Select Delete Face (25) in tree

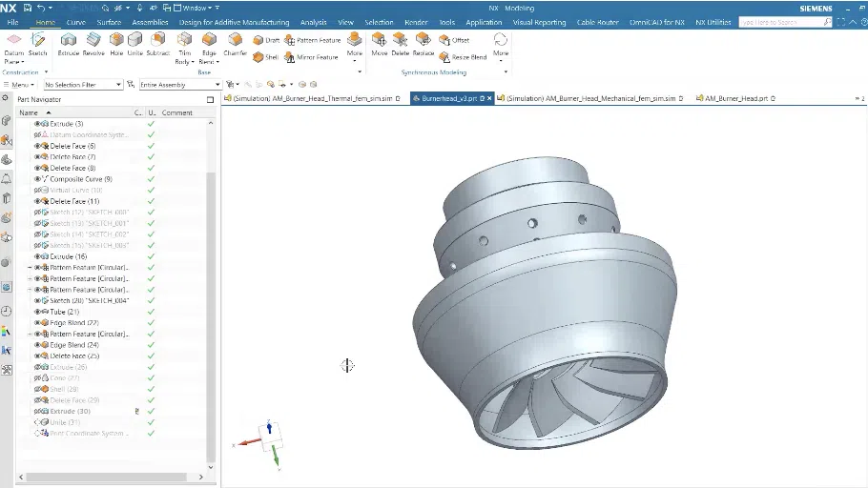click(74, 356)
